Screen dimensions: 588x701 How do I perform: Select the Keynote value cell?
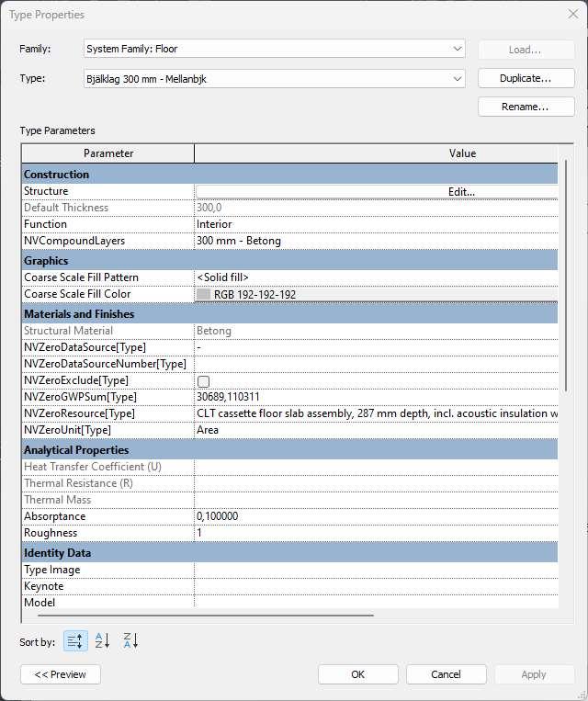(377, 586)
